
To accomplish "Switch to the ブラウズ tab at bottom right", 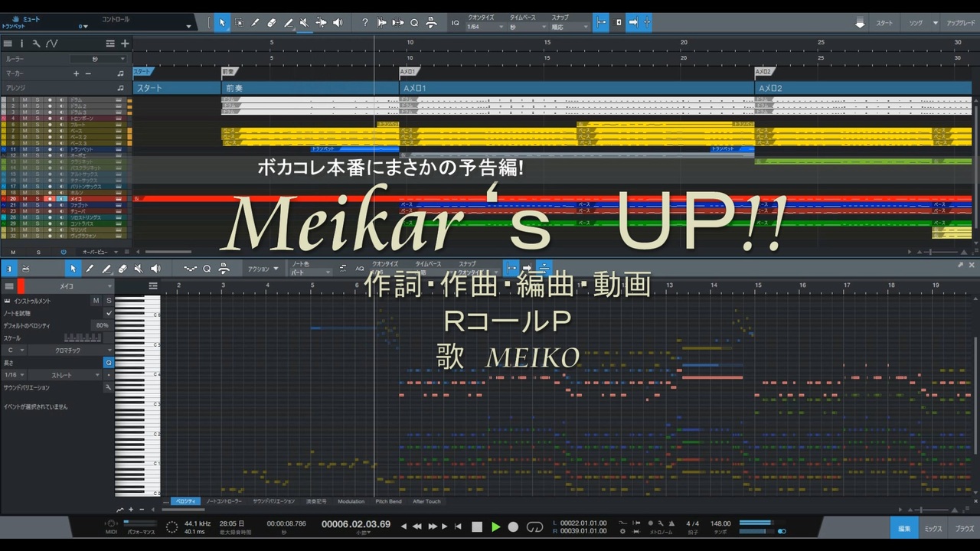I will coord(965,528).
